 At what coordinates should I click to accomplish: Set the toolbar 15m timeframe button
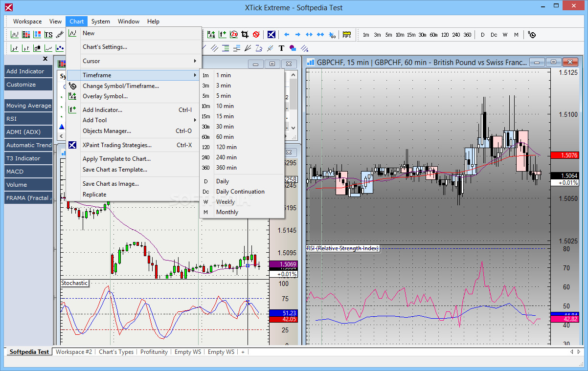click(x=411, y=35)
